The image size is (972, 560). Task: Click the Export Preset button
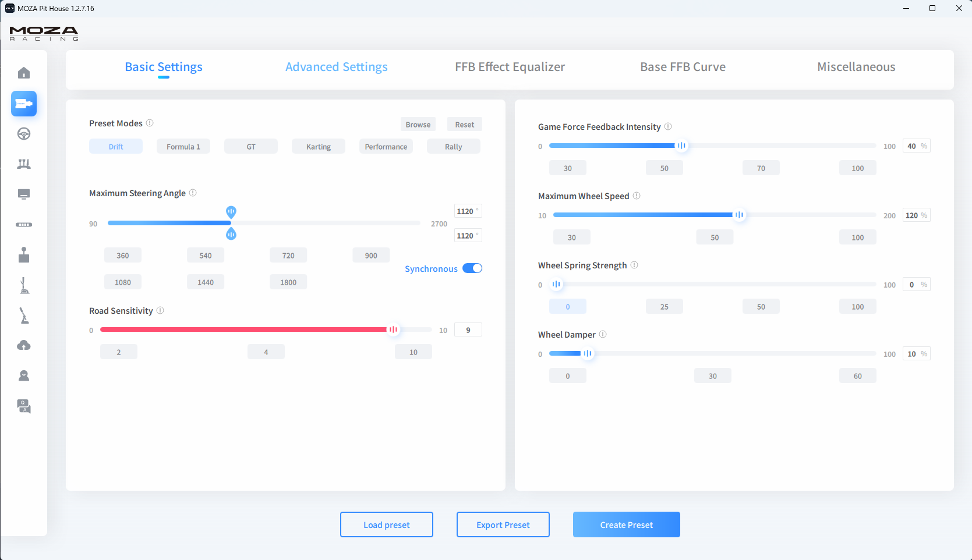tap(503, 524)
